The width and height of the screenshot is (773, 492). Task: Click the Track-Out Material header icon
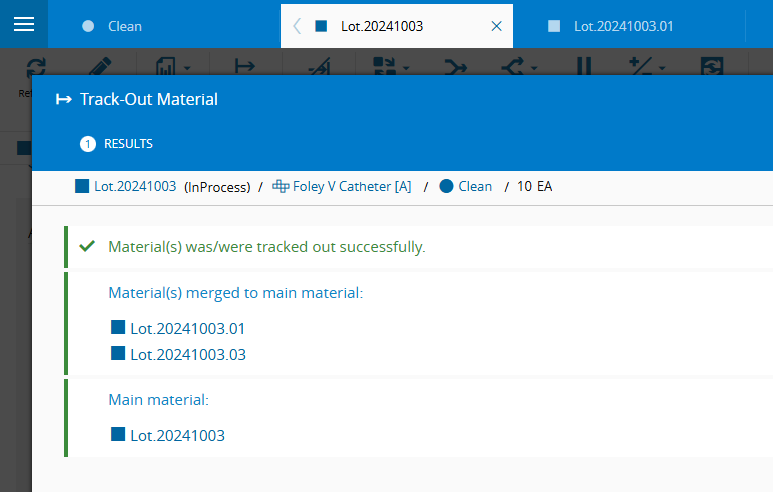pyautogui.click(x=64, y=100)
